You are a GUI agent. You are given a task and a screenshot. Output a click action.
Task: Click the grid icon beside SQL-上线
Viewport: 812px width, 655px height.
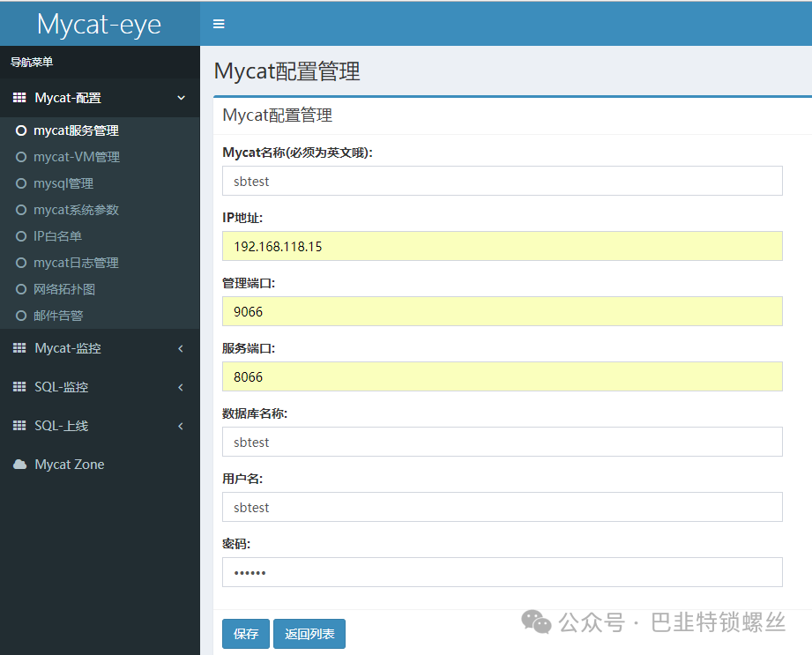(x=19, y=426)
